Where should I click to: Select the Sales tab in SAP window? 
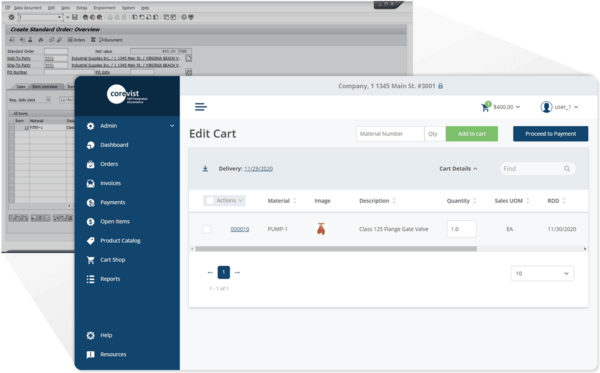21,87
